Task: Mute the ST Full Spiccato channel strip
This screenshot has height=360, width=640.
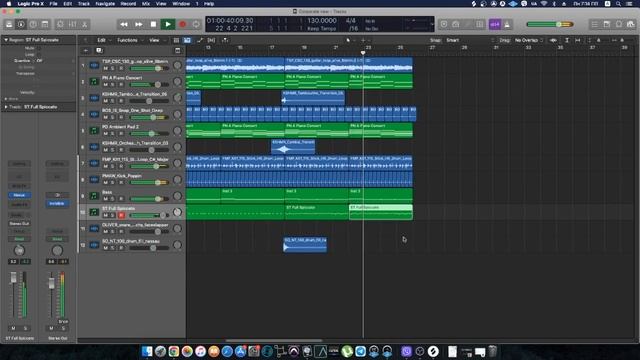Action: (13, 328)
